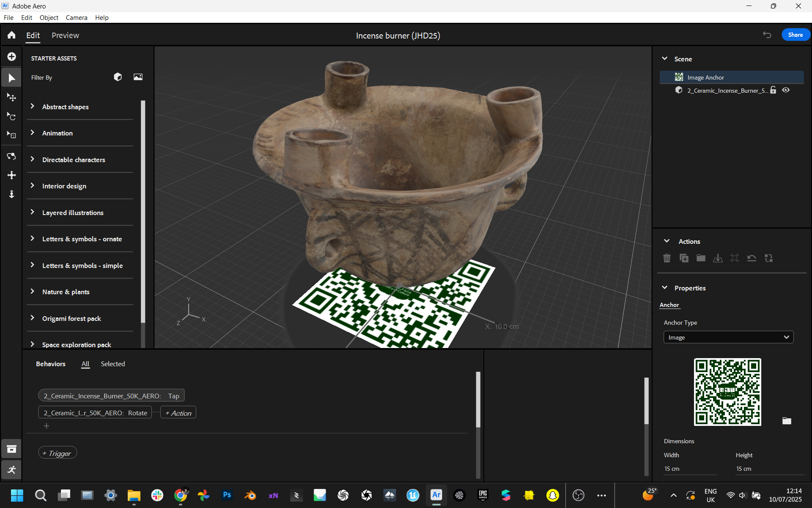Select the arrow selection tool
This screenshot has width=812, height=508.
tap(11, 78)
